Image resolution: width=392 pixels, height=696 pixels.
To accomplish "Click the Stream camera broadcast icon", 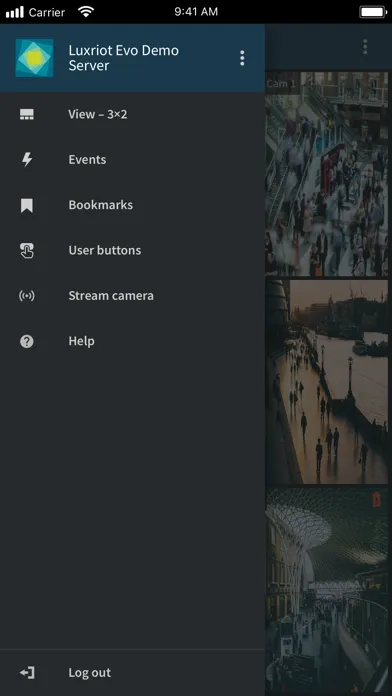I will (x=27, y=296).
